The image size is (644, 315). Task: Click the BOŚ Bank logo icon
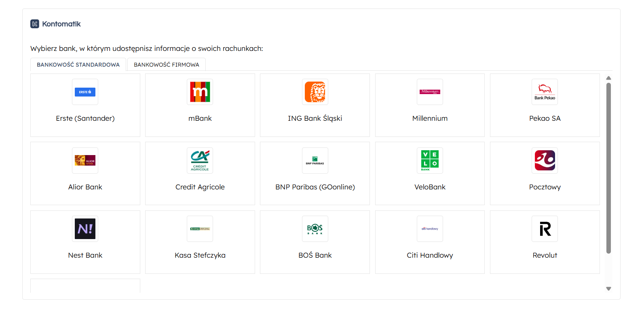[315, 229]
